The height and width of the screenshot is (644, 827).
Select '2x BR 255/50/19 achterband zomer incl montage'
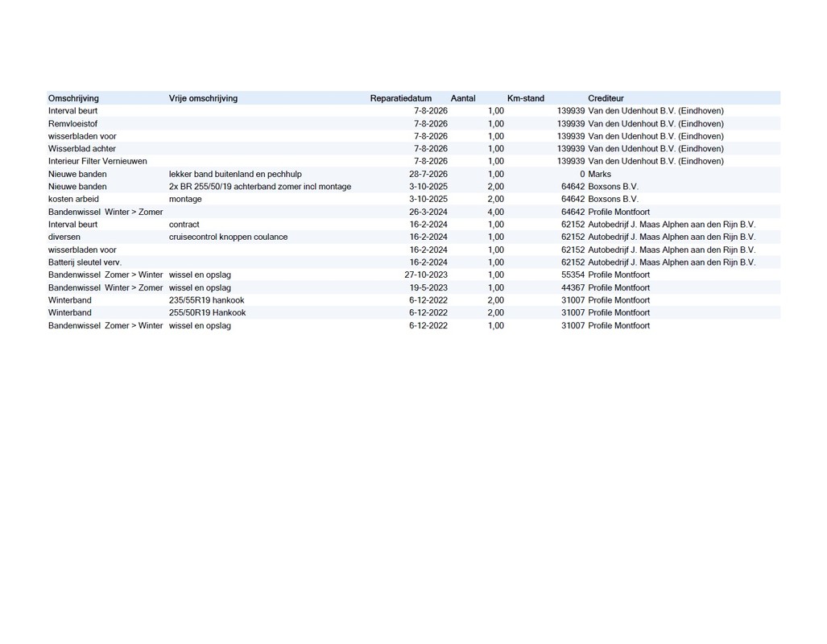click(260, 187)
